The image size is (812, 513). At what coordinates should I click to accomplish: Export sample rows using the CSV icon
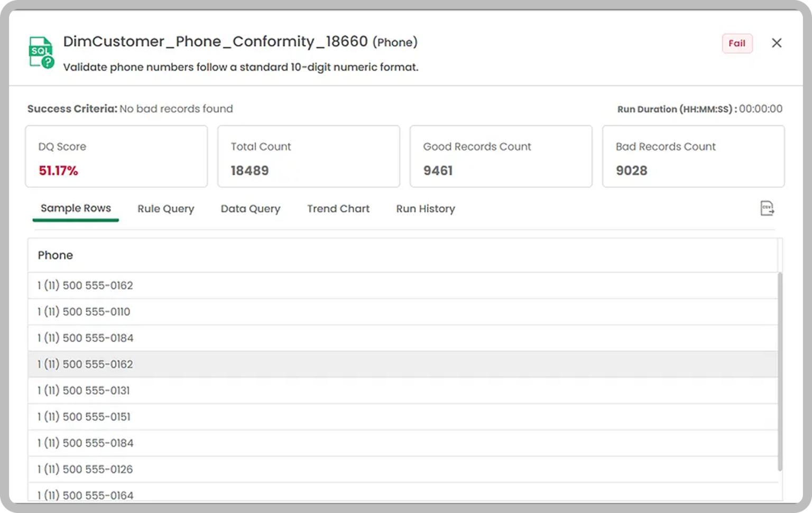coord(767,208)
